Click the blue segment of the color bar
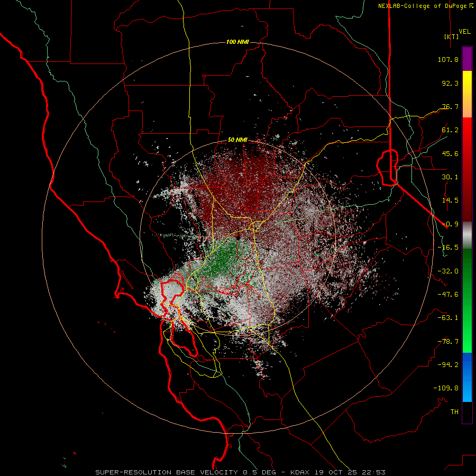 click(x=467, y=377)
